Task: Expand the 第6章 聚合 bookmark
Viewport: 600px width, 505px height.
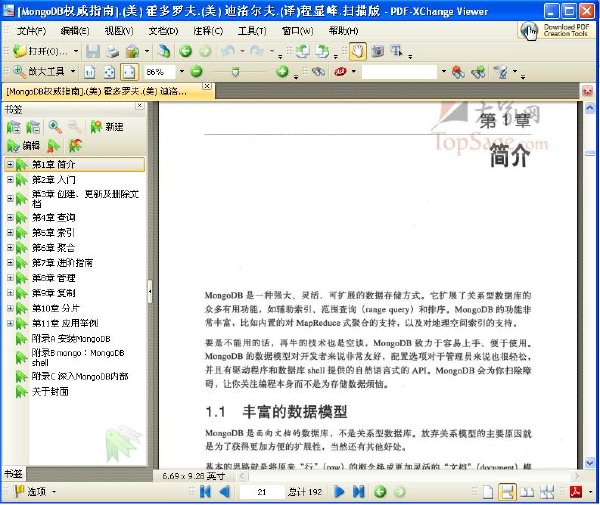Action: 10,248
